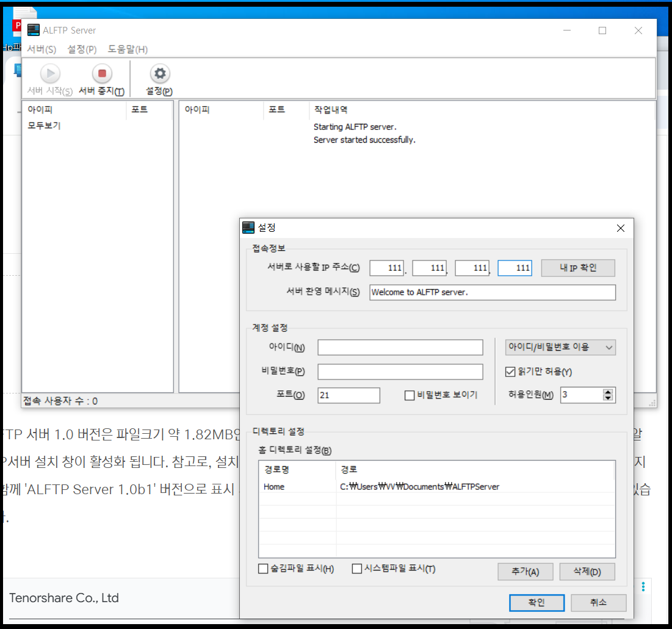Uncheck the 읽기만 허용 checkbox
This screenshot has height=629, width=672.
[510, 372]
